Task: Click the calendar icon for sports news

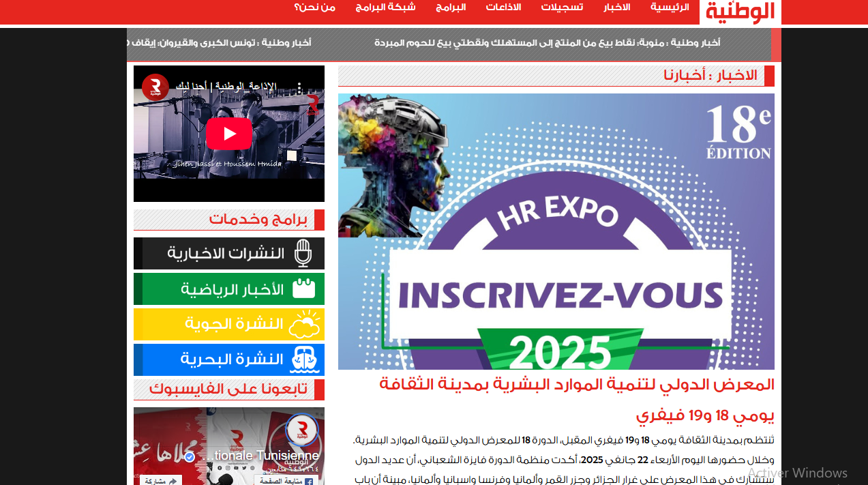Action: point(304,289)
